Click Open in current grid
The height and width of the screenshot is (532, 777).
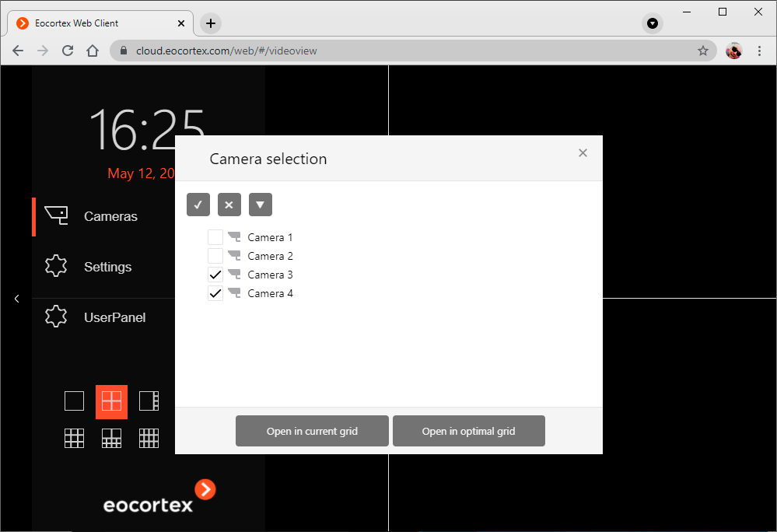pos(312,430)
